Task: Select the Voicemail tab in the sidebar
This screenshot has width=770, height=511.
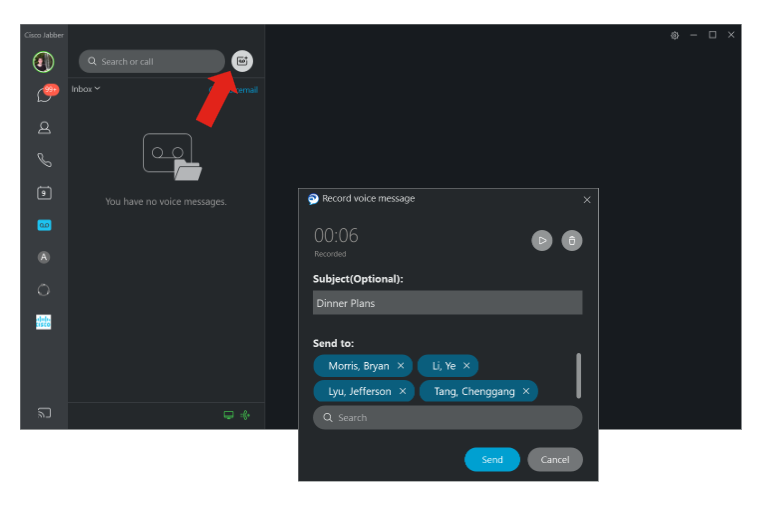Action: [x=44, y=225]
